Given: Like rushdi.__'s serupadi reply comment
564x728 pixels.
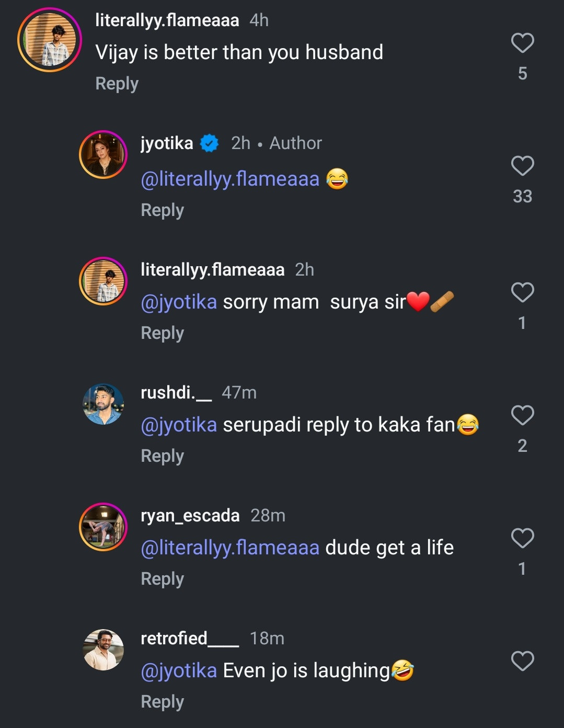Looking at the screenshot, I should pyautogui.click(x=522, y=415).
